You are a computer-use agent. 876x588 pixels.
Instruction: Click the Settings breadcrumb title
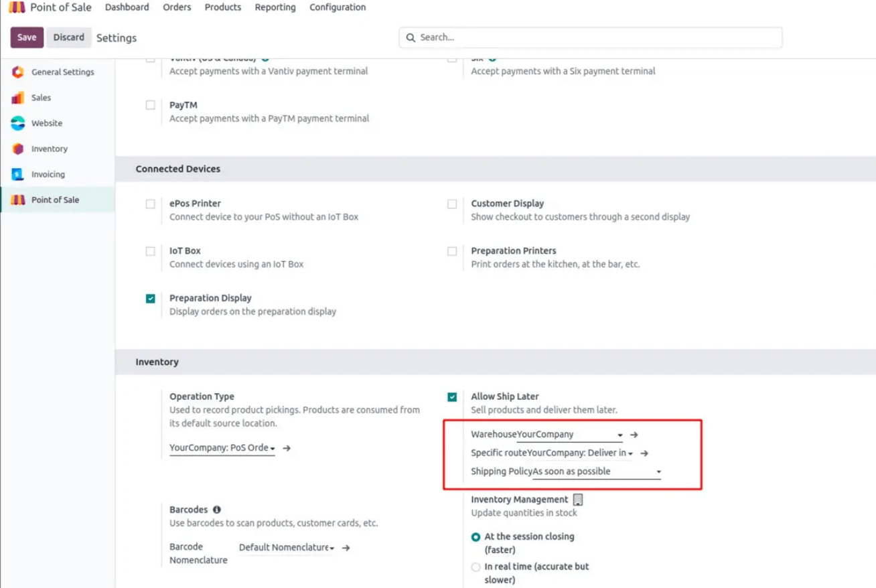click(117, 38)
